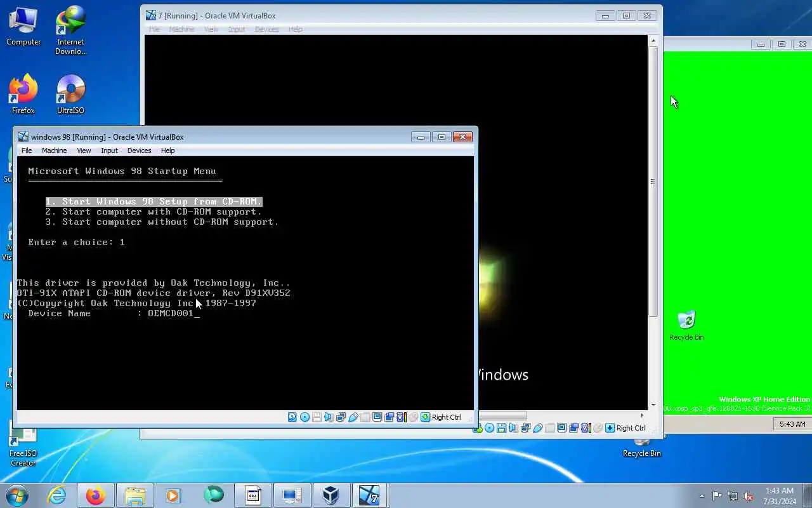The height and width of the screenshot is (508, 812).
Task: Click the keyboard capture icon in the 7 VM status bar
Action: point(610,428)
